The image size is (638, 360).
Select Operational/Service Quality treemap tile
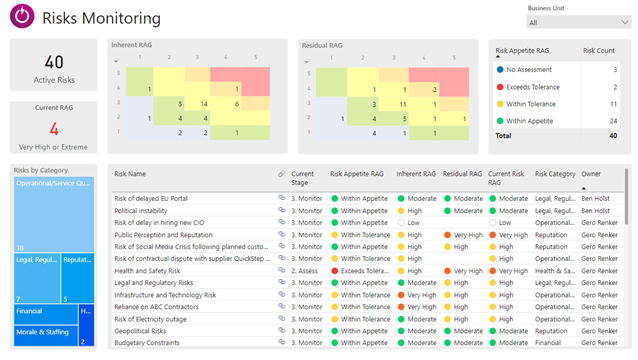tap(54, 214)
